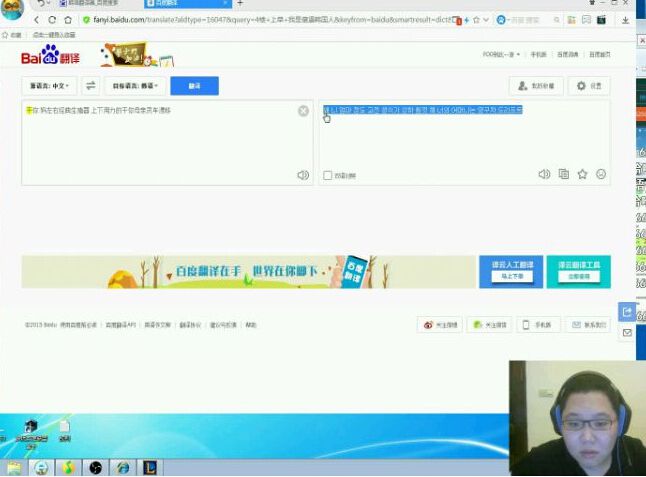Click the smiley feedback icon
Image resolution: width=646 pixels, height=477 pixels.
601,174
